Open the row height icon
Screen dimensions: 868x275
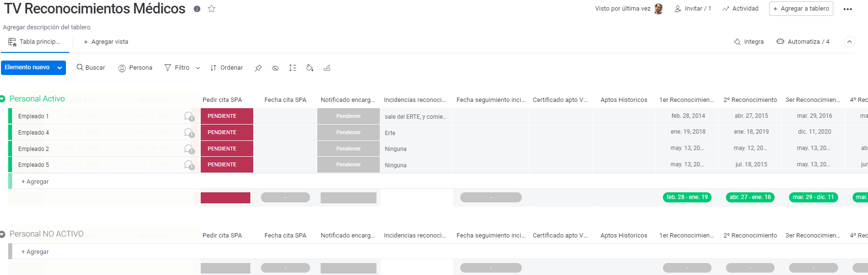(x=292, y=68)
